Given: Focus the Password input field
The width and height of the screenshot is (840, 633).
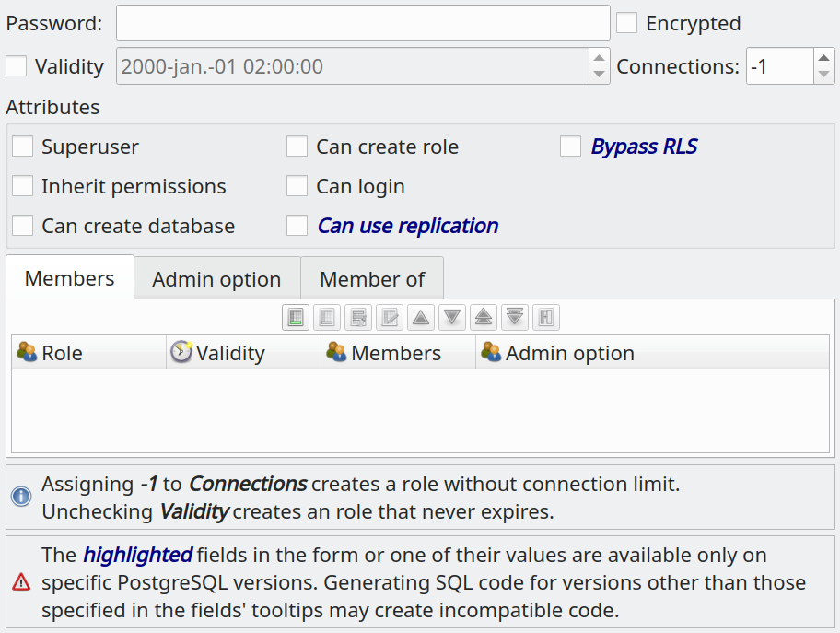Looking at the screenshot, I should click(363, 23).
